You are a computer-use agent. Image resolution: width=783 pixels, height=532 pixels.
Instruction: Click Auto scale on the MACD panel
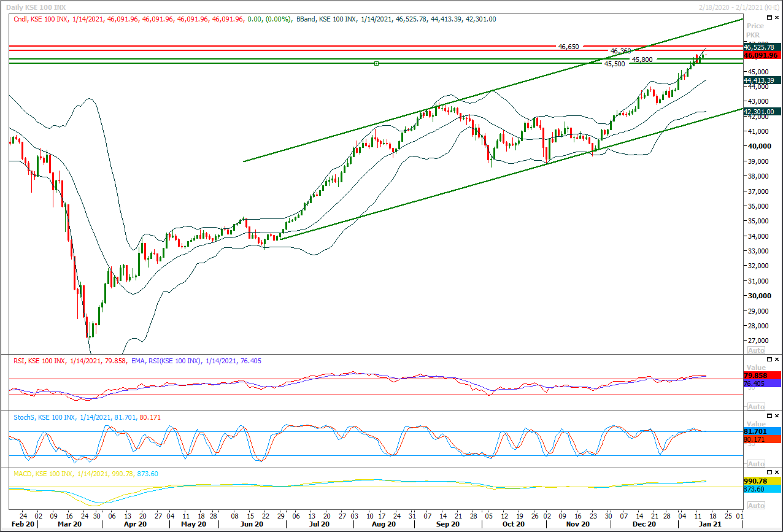click(x=756, y=506)
